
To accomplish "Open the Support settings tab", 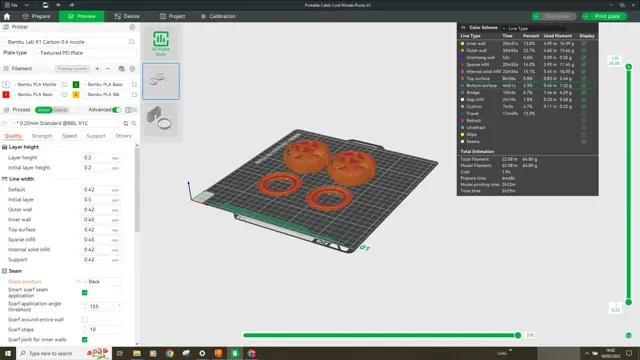I will tap(96, 136).
